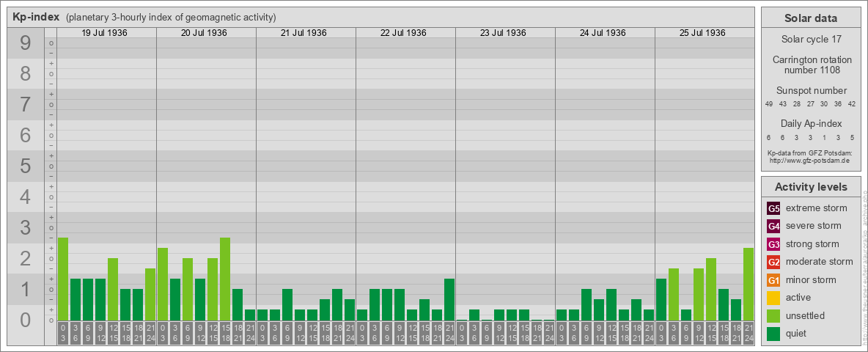This screenshot has width=868, height=352.
Task: Click the Ap-index value 1
Action: [x=824, y=138]
